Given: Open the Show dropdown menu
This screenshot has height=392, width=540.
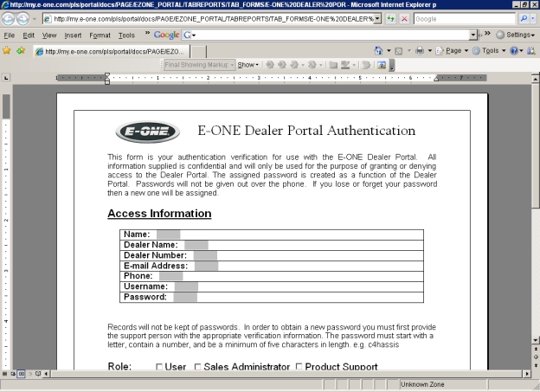Looking at the screenshot, I should 247,65.
